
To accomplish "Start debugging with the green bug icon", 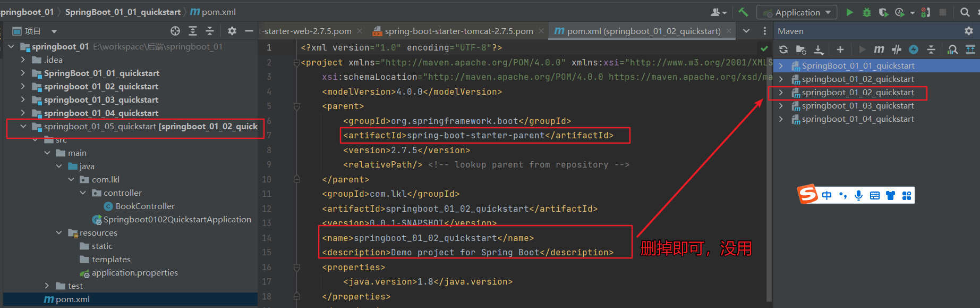I will pyautogui.click(x=867, y=12).
